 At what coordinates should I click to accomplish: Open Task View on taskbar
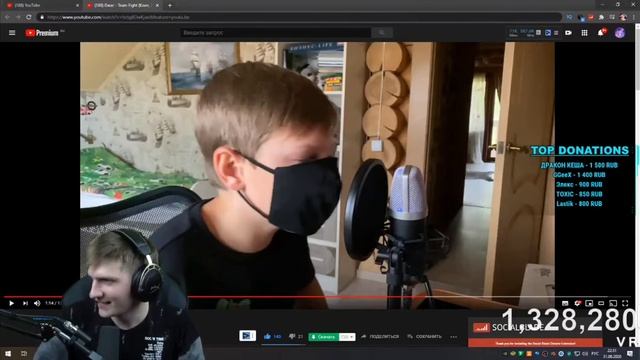tap(24, 353)
